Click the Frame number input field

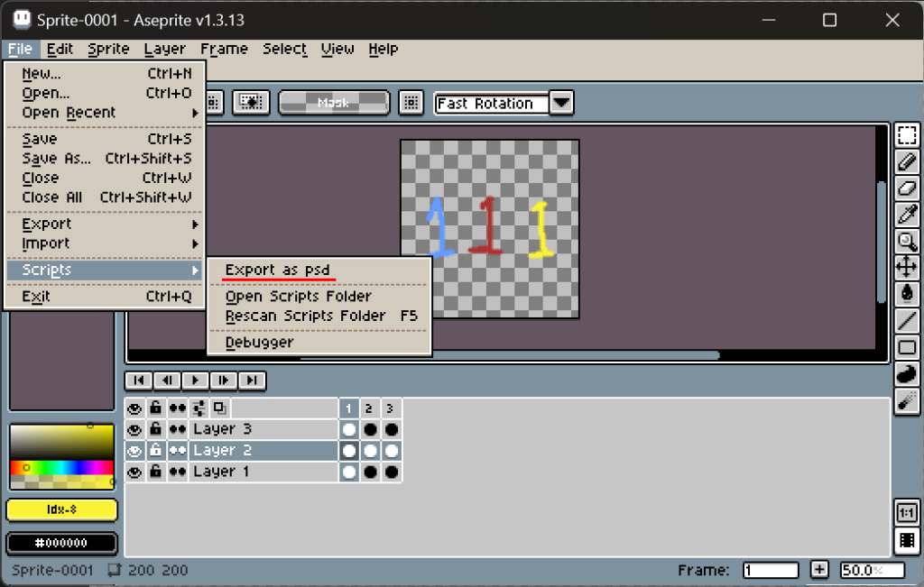[x=771, y=570]
